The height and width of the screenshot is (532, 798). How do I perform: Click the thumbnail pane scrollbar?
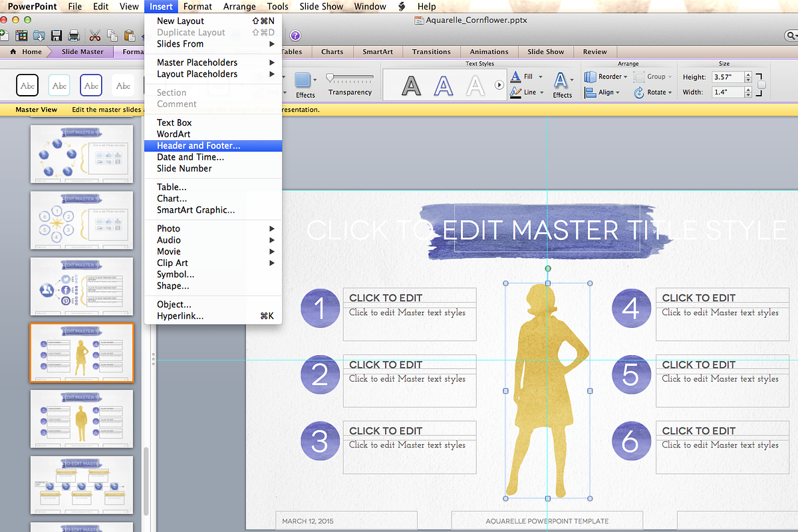pos(146,481)
